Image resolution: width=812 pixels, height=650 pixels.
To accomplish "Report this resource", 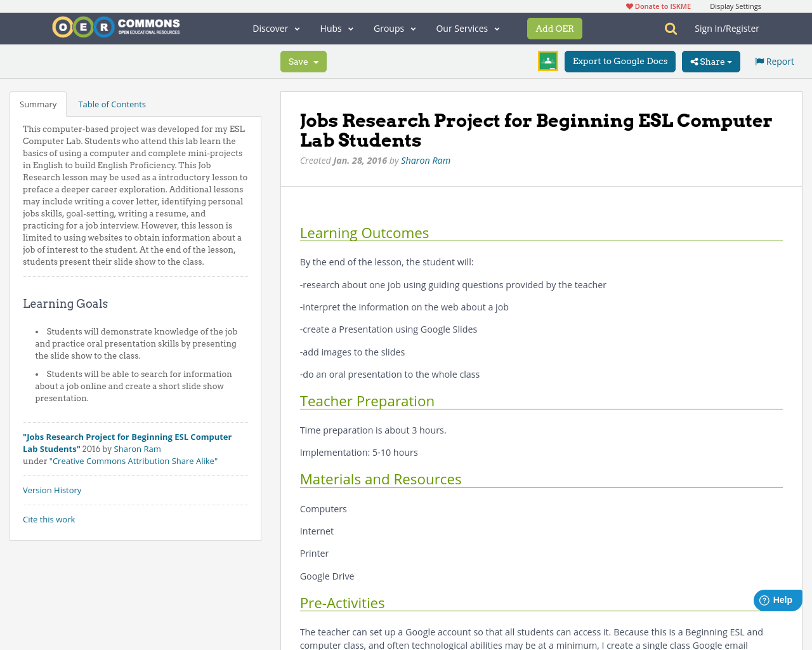I will (774, 60).
